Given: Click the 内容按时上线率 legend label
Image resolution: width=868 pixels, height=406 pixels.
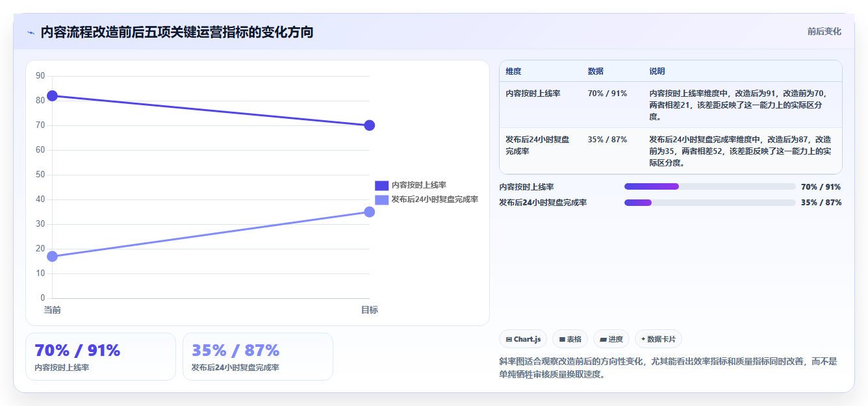Looking at the screenshot, I should pyautogui.click(x=418, y=185).
